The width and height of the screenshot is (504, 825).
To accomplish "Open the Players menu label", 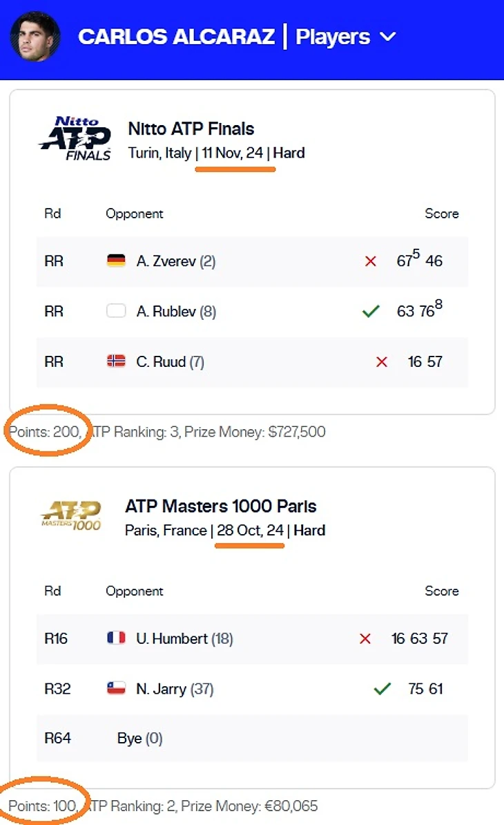I will coord(332,37).
